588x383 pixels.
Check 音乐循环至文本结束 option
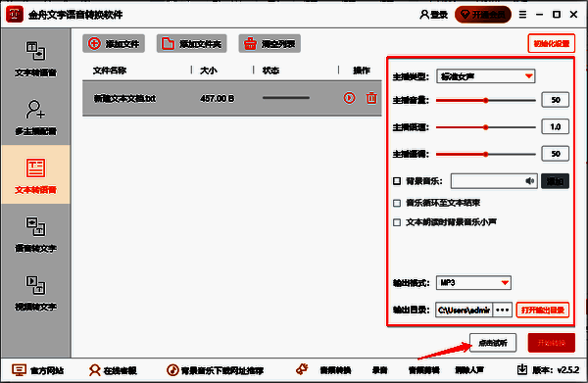(397, 203)
